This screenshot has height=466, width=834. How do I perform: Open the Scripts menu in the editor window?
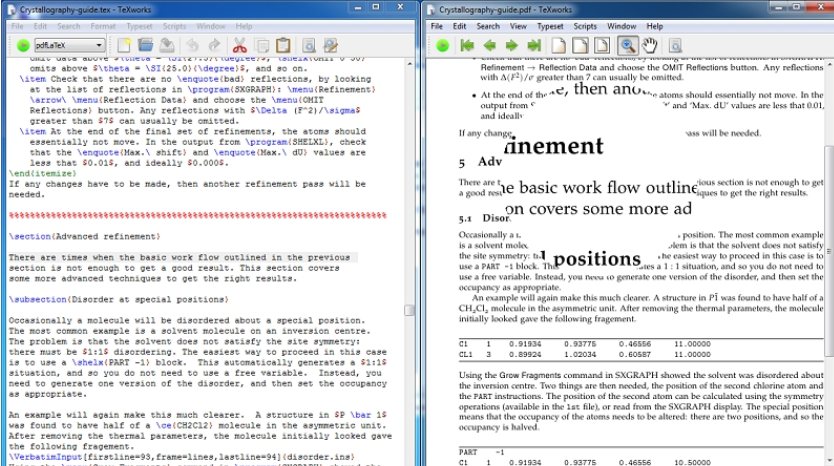(x=174, y=26)
